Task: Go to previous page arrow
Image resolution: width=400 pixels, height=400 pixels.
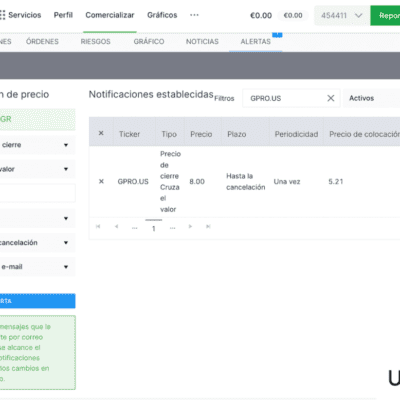Action: (x=116, y=227)
